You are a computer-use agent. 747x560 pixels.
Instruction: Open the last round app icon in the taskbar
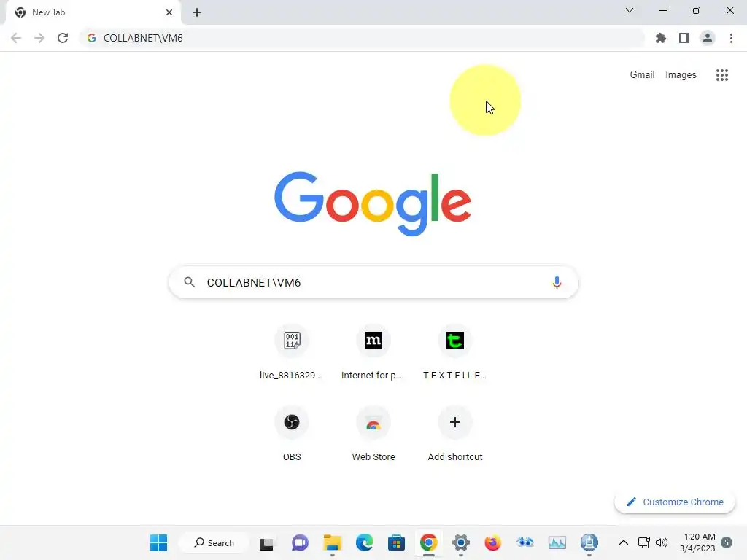point(589,542)
